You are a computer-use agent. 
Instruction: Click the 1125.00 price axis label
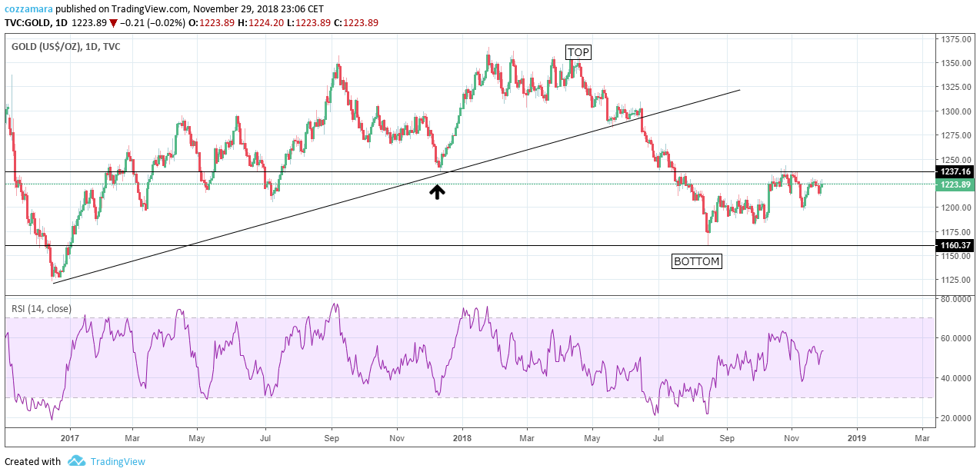(x=955, y=280)
